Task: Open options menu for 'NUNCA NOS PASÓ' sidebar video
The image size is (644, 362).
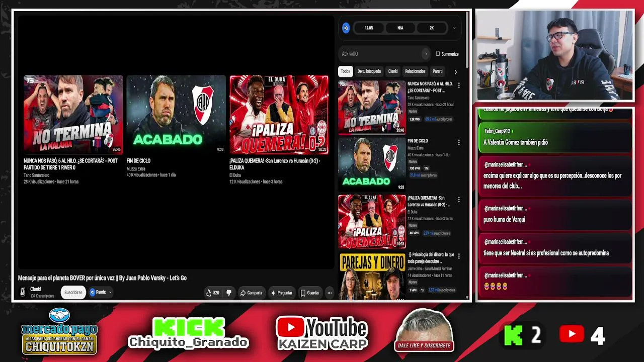Action: [459, 85]
